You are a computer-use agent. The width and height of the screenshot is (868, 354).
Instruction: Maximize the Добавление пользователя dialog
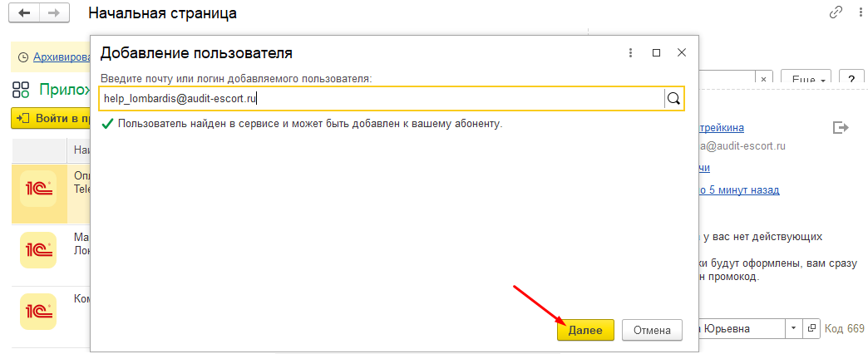coord(656,52)
